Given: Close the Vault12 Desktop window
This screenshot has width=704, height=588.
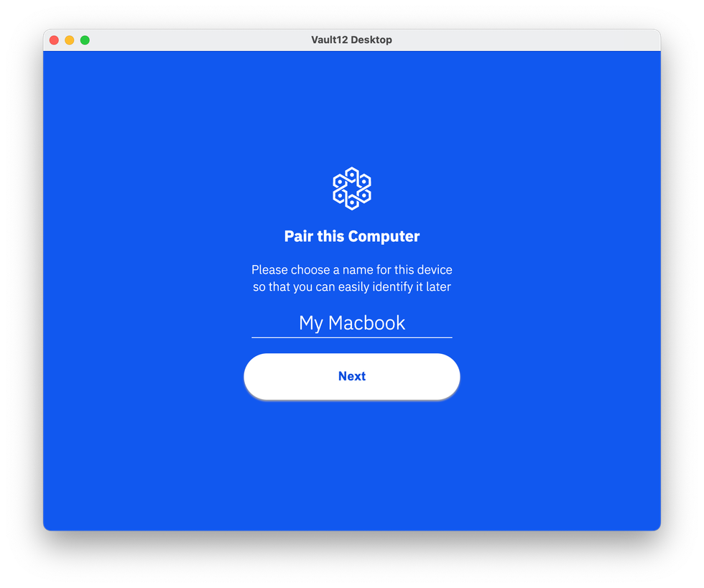Looking at the screenshot, I should pos(54,40).
